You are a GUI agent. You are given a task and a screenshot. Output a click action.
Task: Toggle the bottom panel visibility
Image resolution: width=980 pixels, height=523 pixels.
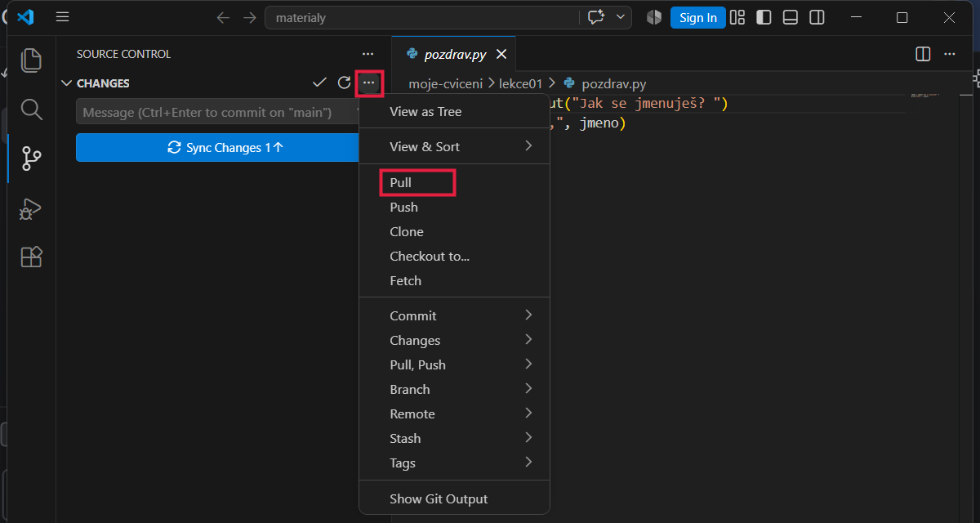click(x=791, y=17)
